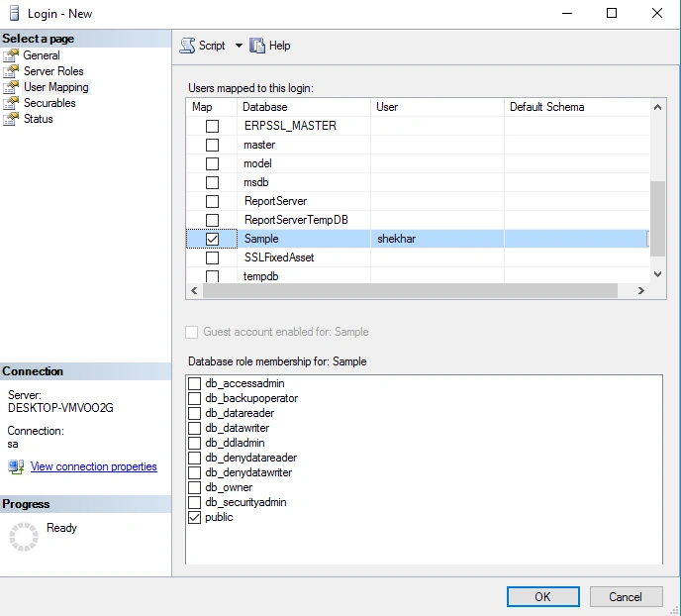Open View connection properties link
This screenshot has width=681, height=616.
coord(94,466)
